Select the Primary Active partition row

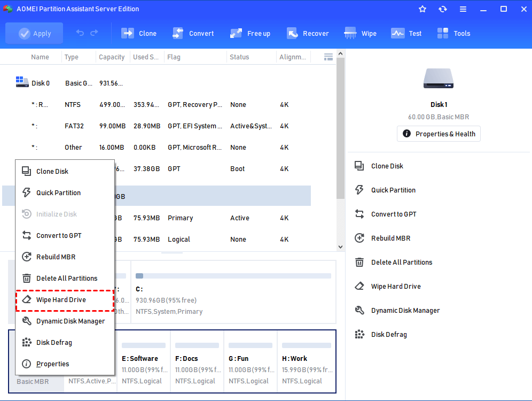[213, 218]
